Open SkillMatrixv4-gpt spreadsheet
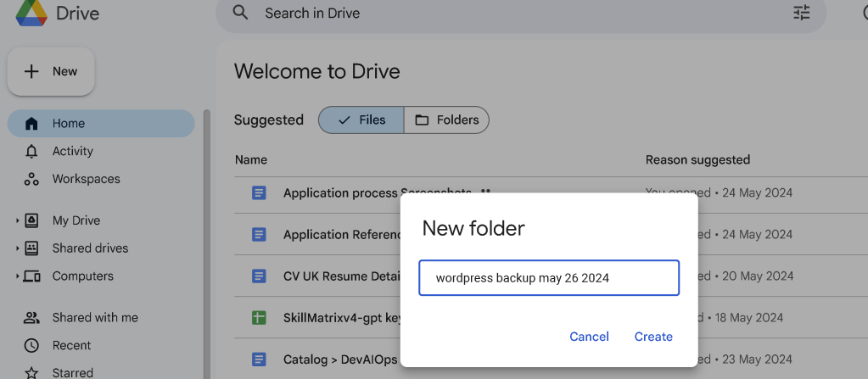The height and width of the screenshot is (379, 868). (x=342, y=318)
